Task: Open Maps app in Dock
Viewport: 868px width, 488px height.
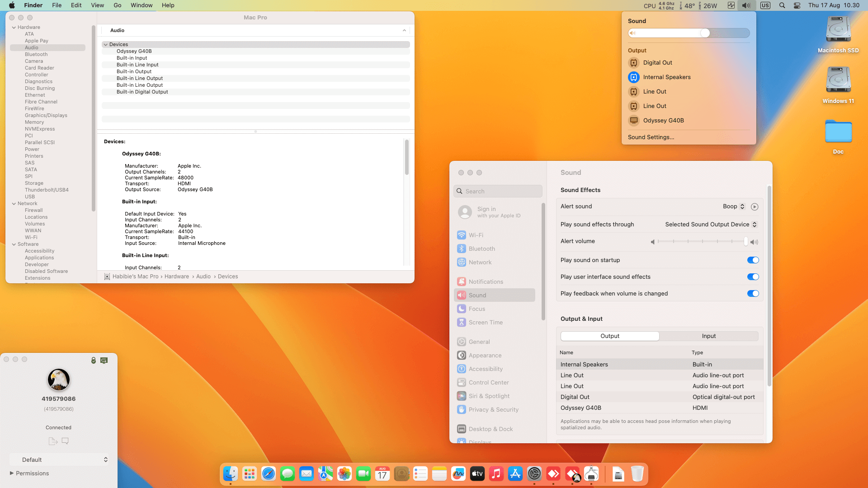Action: click(325, 474)
